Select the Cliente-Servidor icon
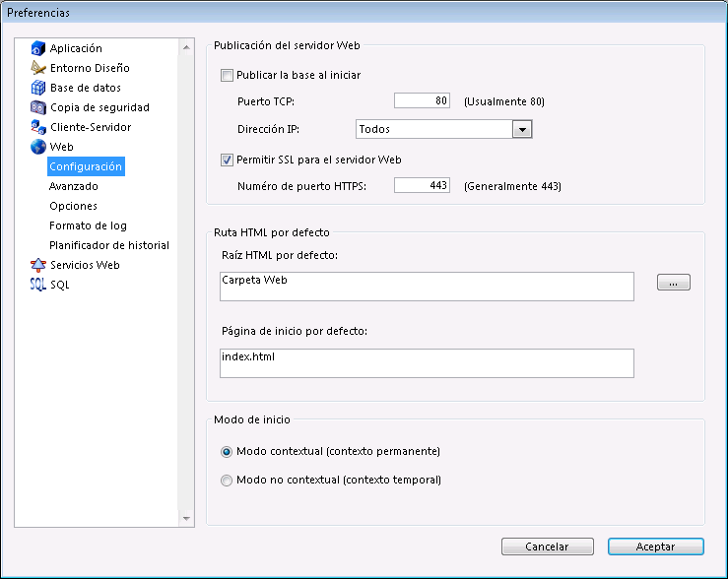 point(38,127)
